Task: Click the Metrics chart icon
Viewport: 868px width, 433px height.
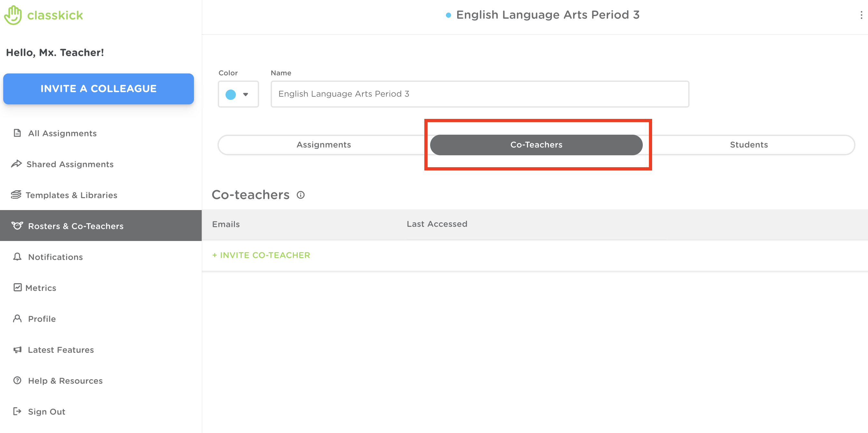Action: coord(17,287)
